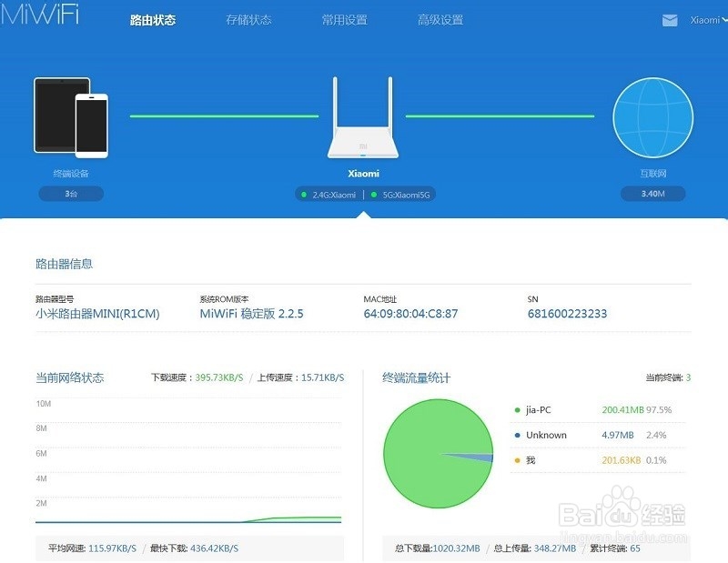Click the 当前终端 count 3

tap(688, 377)
